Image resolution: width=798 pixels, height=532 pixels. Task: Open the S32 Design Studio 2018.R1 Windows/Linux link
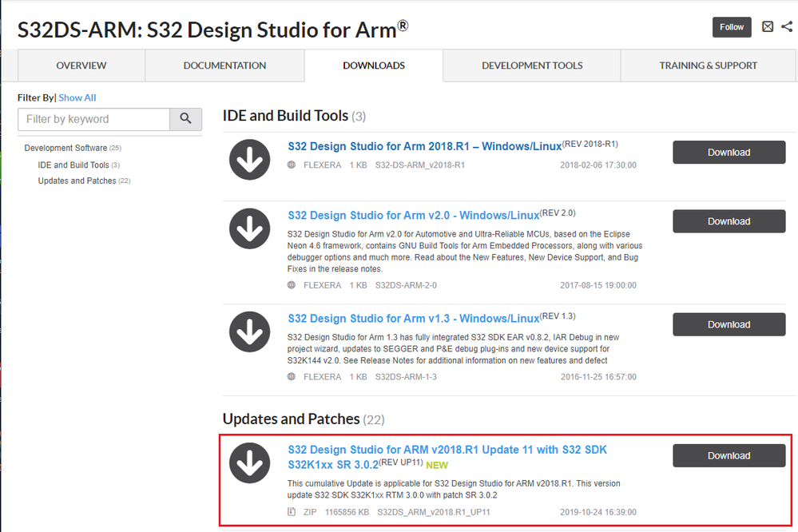pos(425,147)
